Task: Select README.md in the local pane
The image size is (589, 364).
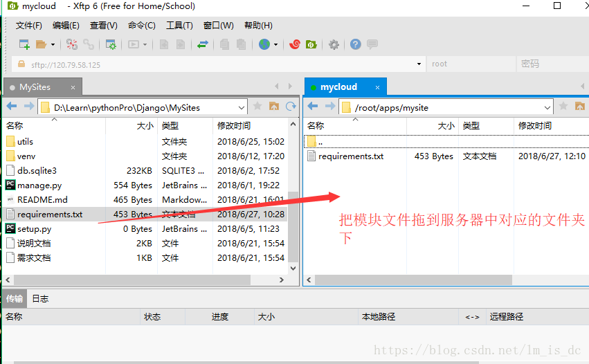Action: 42,200
